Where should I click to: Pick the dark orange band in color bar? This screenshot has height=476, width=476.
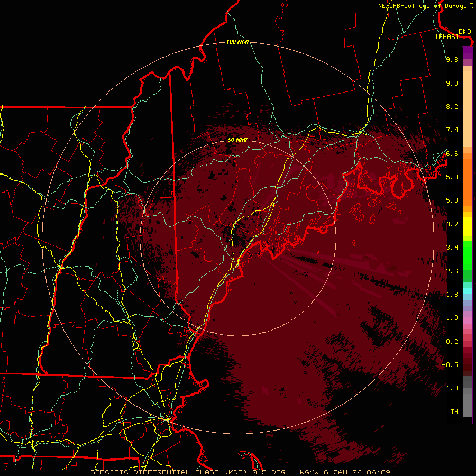coord(467,183)
